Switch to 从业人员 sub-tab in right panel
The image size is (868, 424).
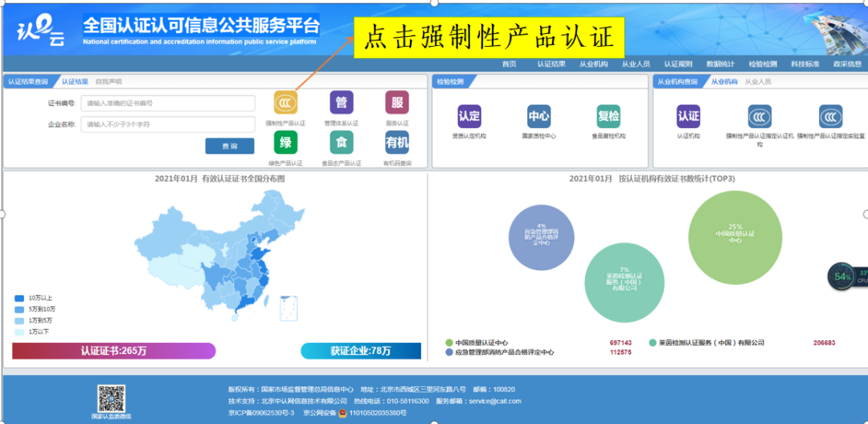tap(758, 82)
